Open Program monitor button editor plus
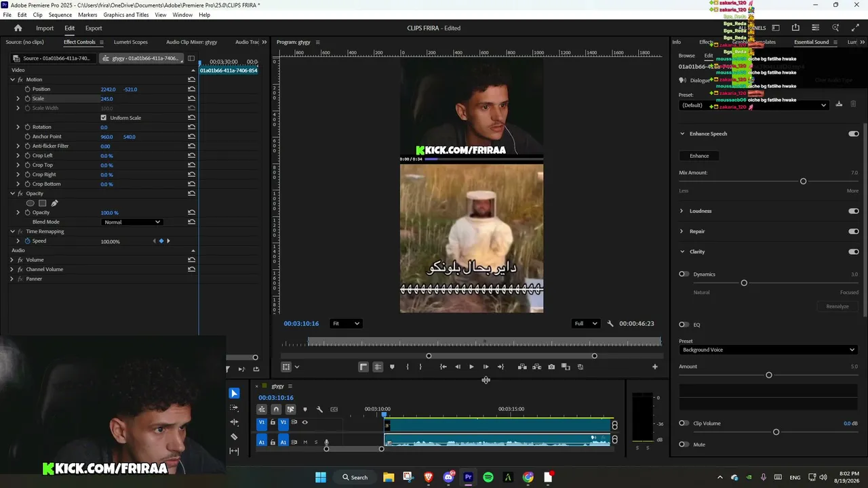The height and width of the screenshot is (488, 868). 654,367
